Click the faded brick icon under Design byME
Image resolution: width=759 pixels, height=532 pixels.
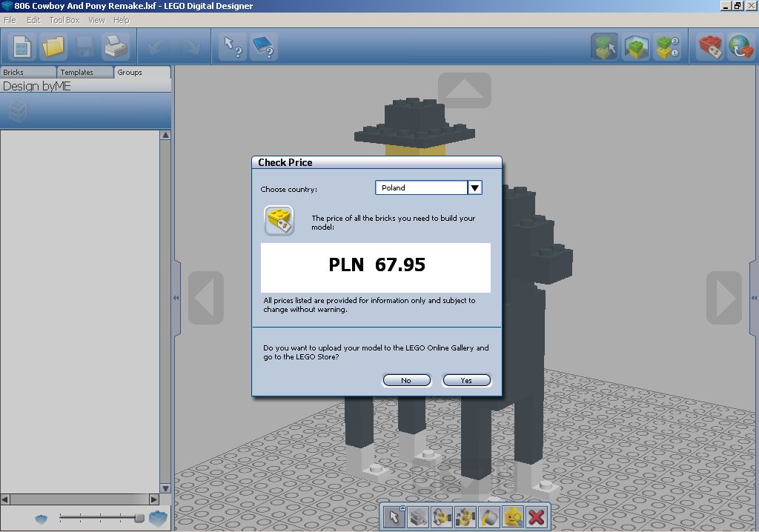(x=18, y=111)
